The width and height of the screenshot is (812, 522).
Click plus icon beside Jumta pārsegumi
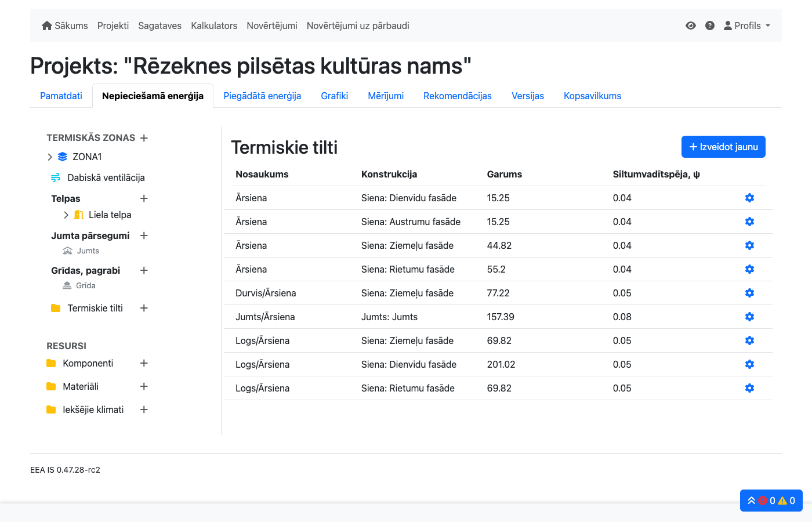(x=144, y=235)
